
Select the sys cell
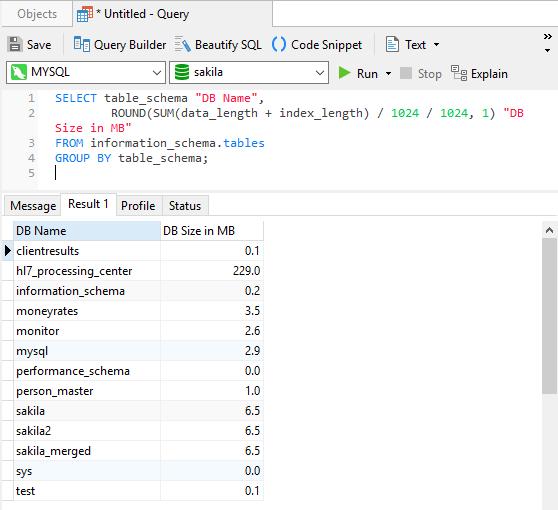87,470
